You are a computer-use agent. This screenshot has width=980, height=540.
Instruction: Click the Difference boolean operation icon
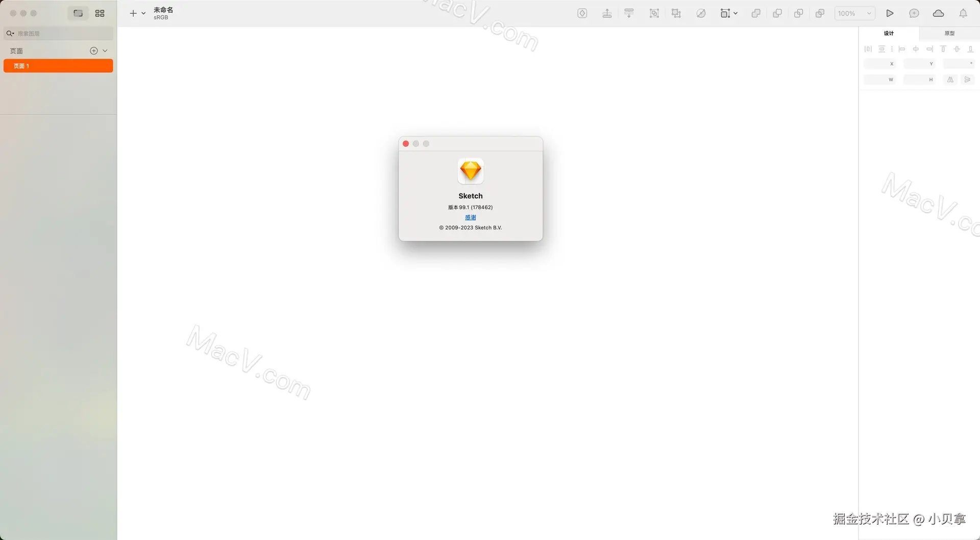820,13
